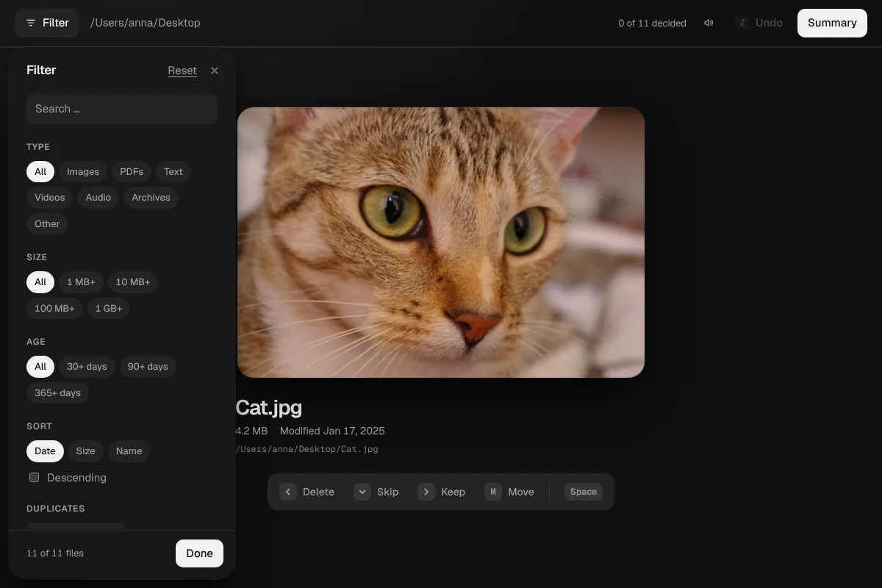Open the Filter button in top bar
The height and width of the screenshot is (588, 882).
click(x=47, y=23)
